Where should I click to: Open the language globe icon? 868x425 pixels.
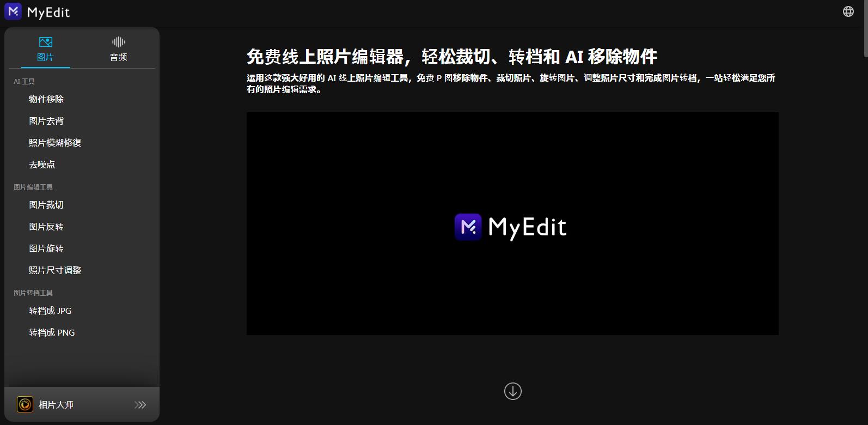(848, 11)
